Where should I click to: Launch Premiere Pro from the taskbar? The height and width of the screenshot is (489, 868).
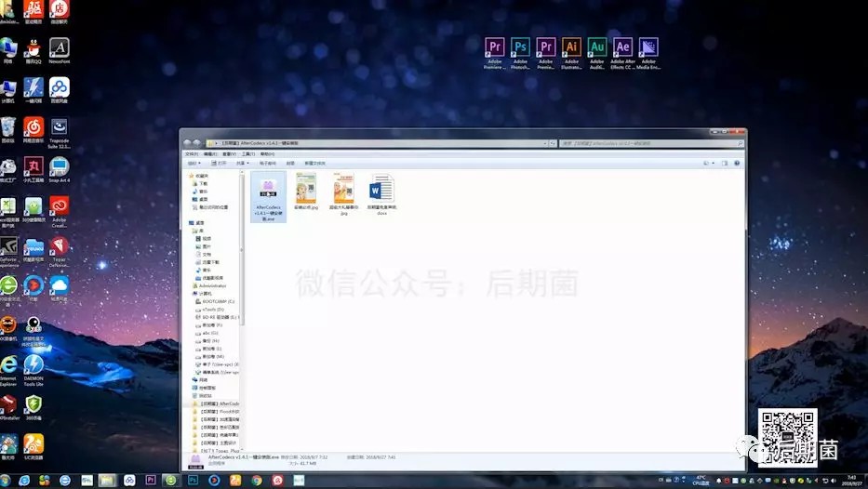pos(151,480)
